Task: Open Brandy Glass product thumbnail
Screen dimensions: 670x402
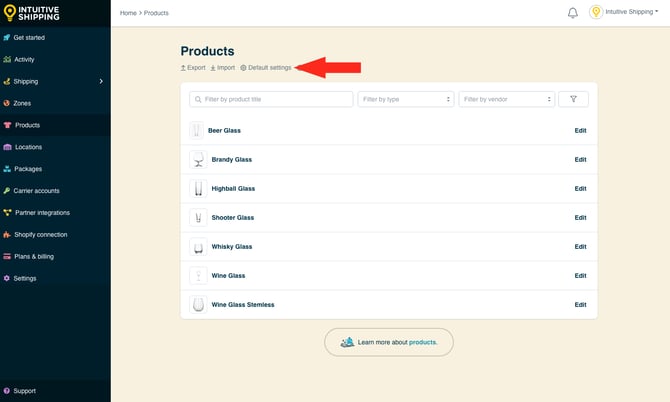Action: pyautogui.click(x=198, y=159)
